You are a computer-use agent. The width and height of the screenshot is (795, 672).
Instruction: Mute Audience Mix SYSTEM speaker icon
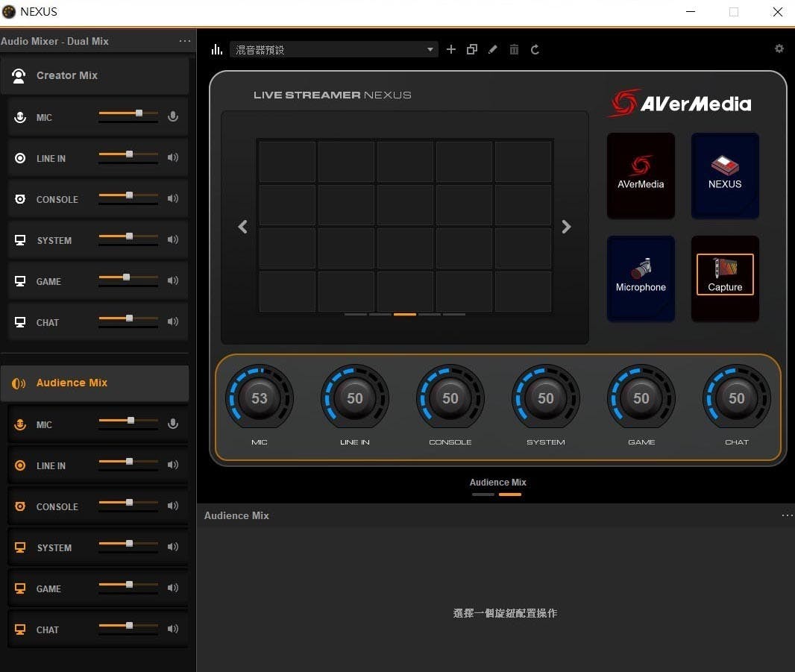tap(173, 547)
